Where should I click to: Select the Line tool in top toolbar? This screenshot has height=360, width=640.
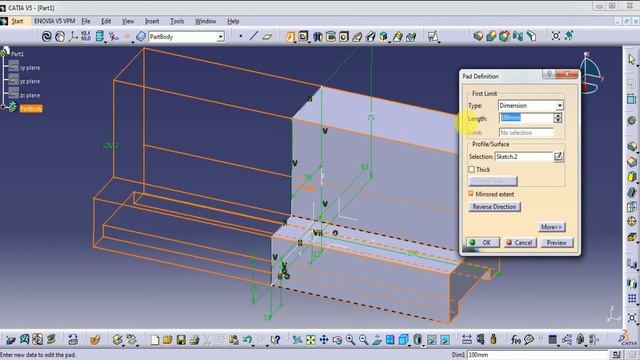tap(254, 36)
